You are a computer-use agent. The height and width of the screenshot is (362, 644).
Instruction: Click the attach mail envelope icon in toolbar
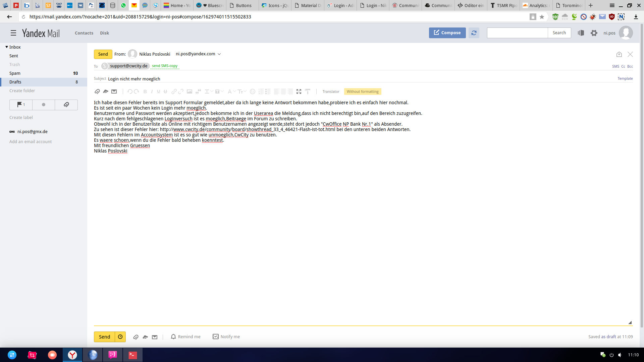[114, 92]
